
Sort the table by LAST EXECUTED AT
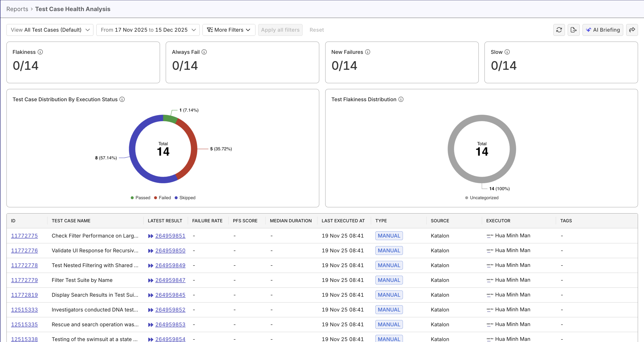click(x=343, y=221)
